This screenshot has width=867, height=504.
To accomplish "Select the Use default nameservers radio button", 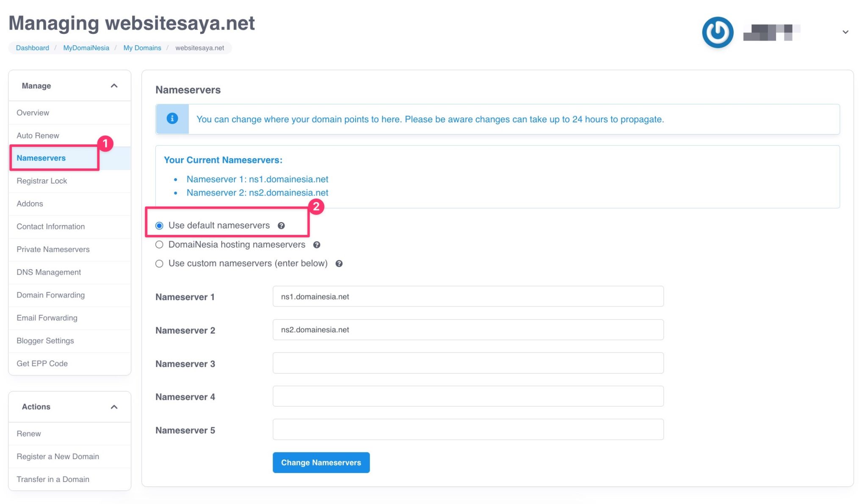I will (x=159, y=226).
